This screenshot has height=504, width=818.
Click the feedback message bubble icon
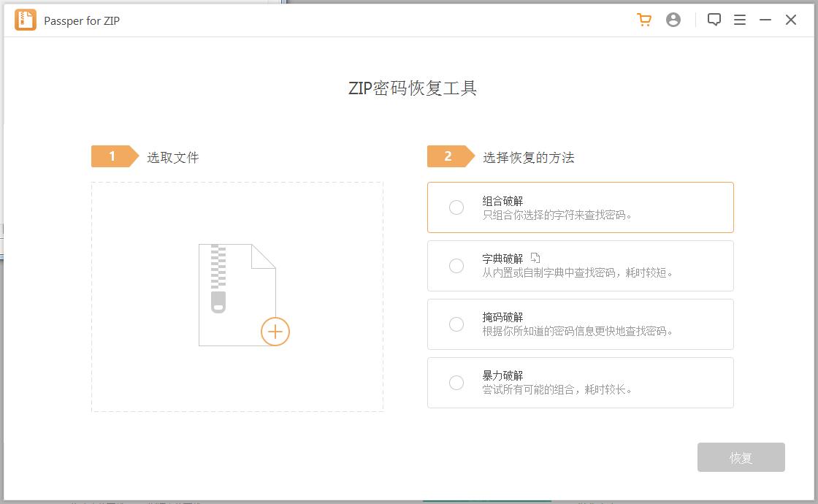coord(714,20)
